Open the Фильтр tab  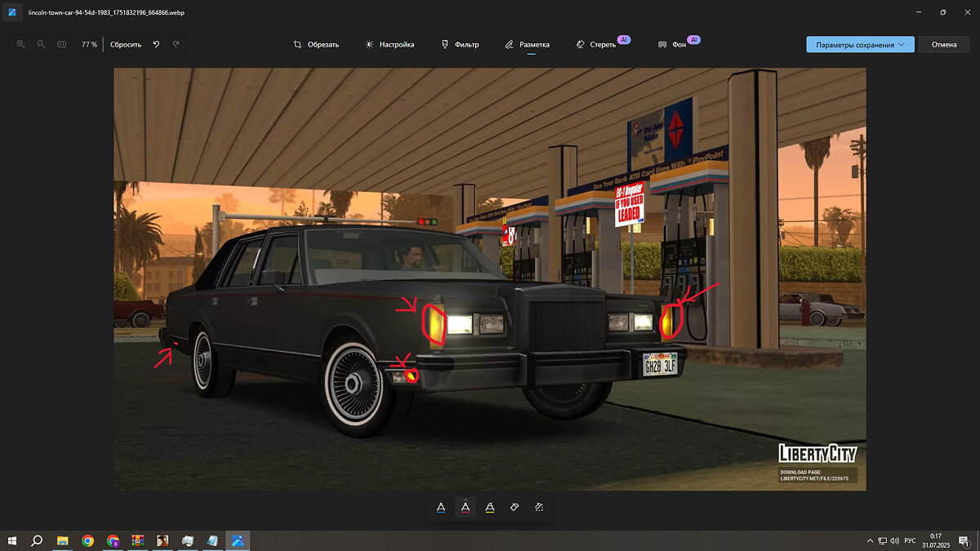point(460,44)
